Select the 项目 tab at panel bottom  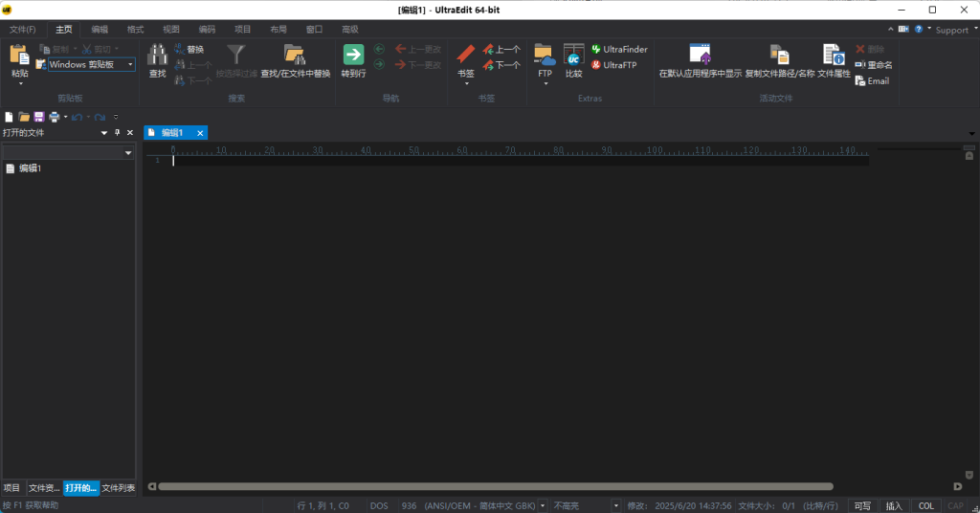11,488
